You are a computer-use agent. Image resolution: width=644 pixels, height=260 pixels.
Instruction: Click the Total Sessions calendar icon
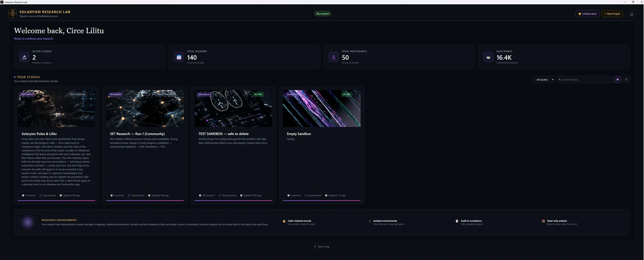pos(179,57)
